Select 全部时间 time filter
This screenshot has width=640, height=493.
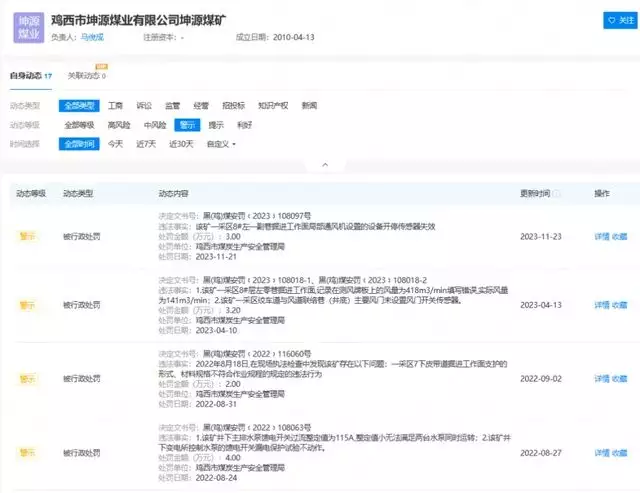[x=79, y=144]
